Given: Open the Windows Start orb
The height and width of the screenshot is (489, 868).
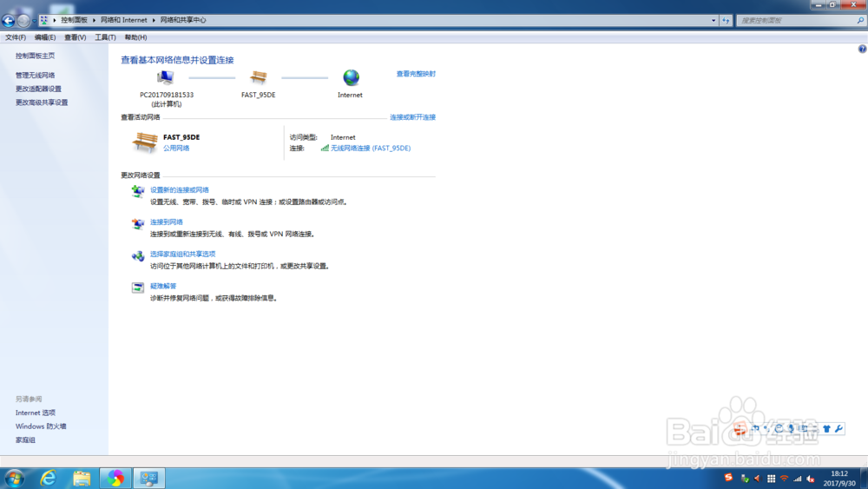Looking at the screenshot, I should click(x=15, y=478).
